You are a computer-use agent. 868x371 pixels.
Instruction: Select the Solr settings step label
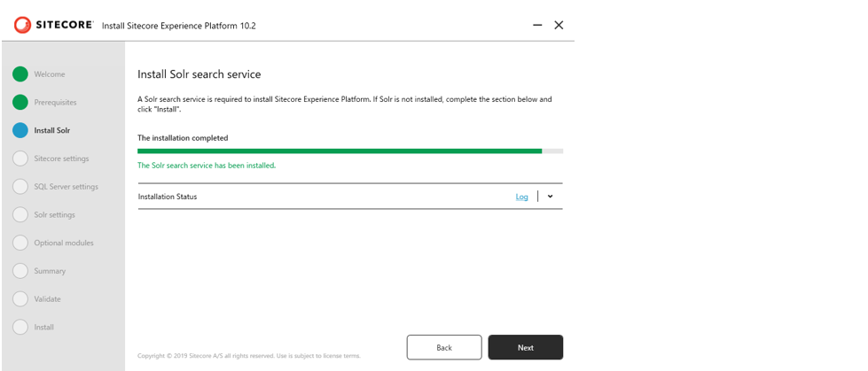54,214
